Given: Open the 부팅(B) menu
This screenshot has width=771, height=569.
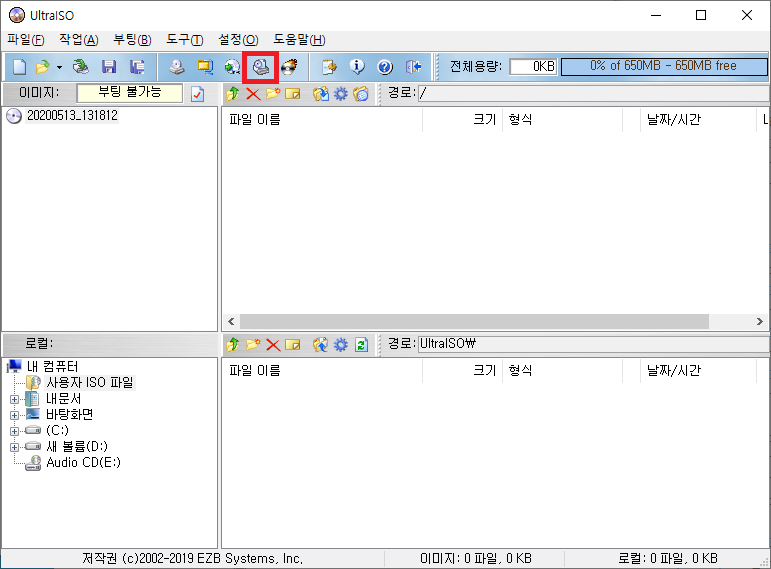Looking at the screenshot, I should tap(132, 40).
